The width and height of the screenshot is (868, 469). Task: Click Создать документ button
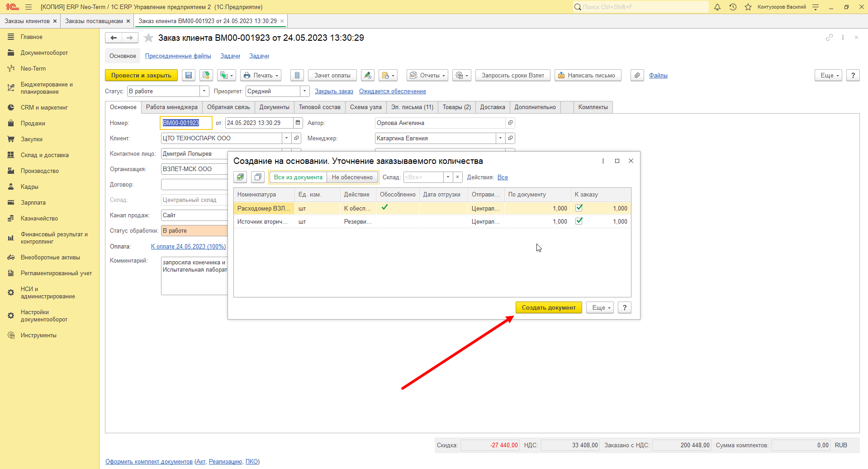(x=549, y=307)
